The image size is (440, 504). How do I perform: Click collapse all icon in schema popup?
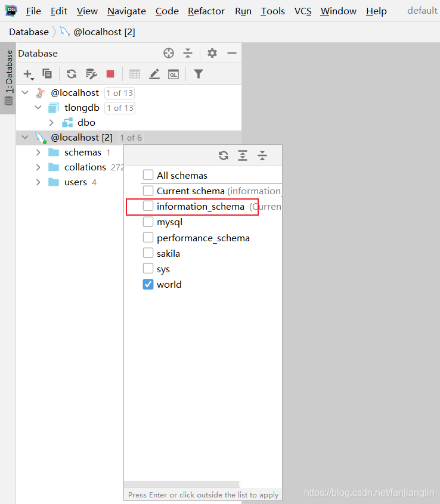(262, 155)
